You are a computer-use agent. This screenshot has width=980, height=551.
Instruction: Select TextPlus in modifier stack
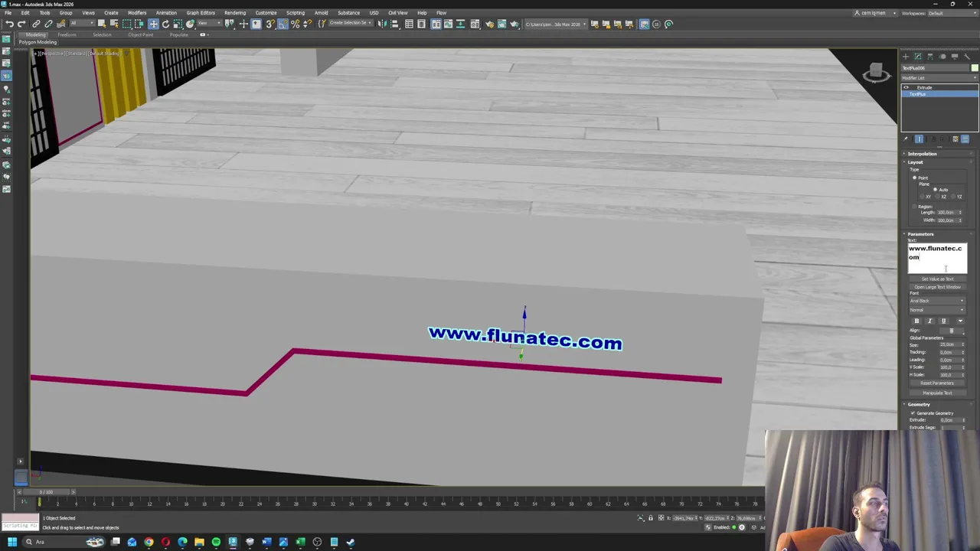[x=939, y=94]
